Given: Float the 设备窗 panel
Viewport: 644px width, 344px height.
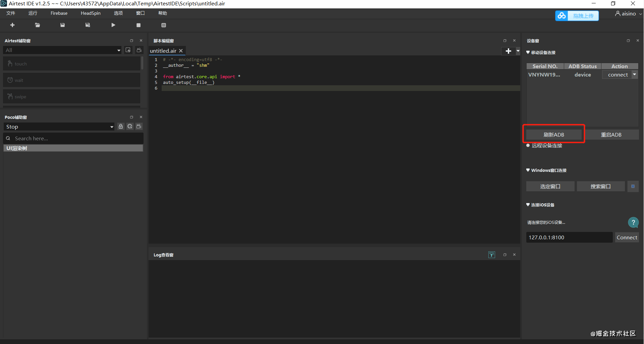Looking at the screenshot, I should (628, 41).
